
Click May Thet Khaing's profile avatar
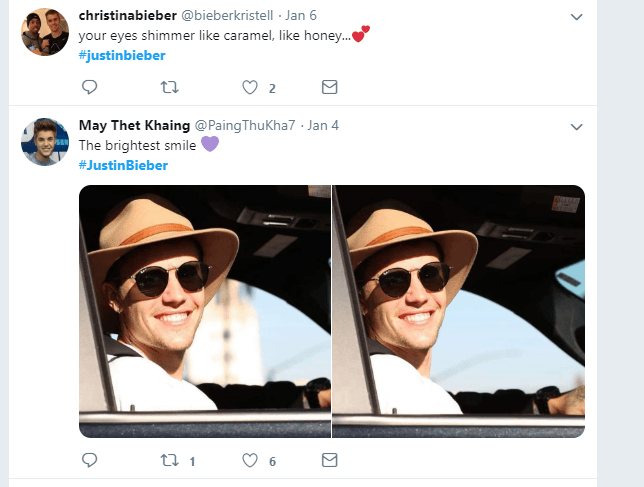point(45,142)
